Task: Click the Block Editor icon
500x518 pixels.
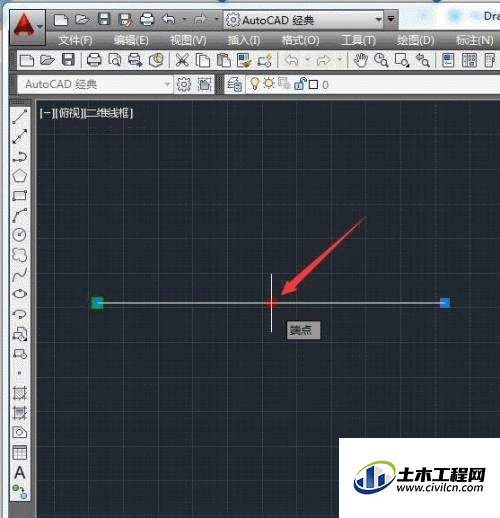Action: click(x=265, y=60)
